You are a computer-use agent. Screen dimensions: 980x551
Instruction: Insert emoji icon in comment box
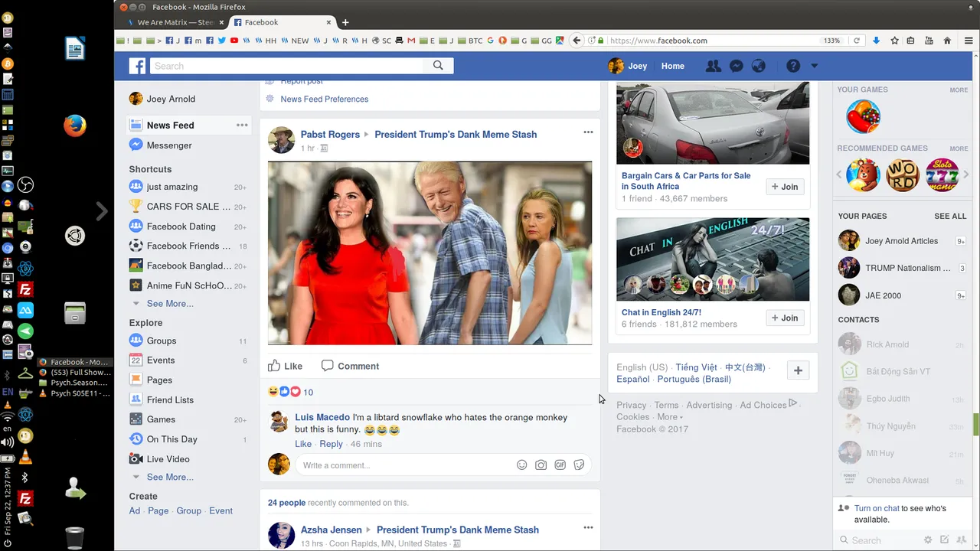tap(522, 465)
